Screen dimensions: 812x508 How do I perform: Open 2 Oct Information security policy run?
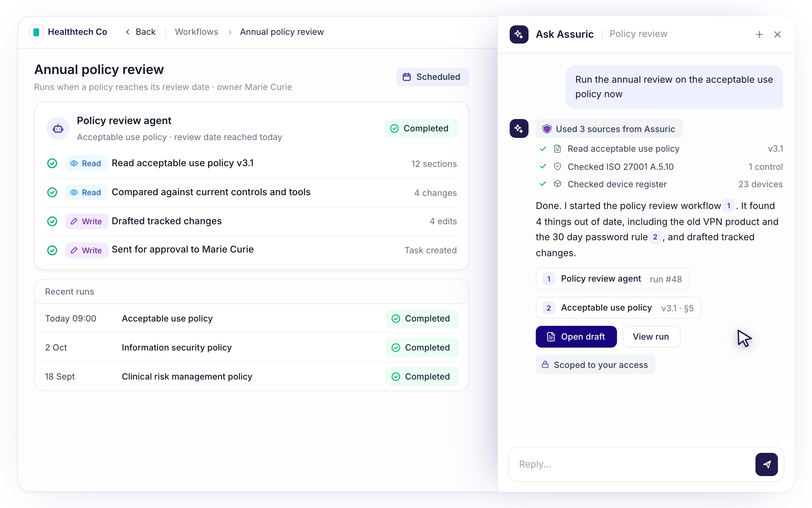tap(252, 348)
